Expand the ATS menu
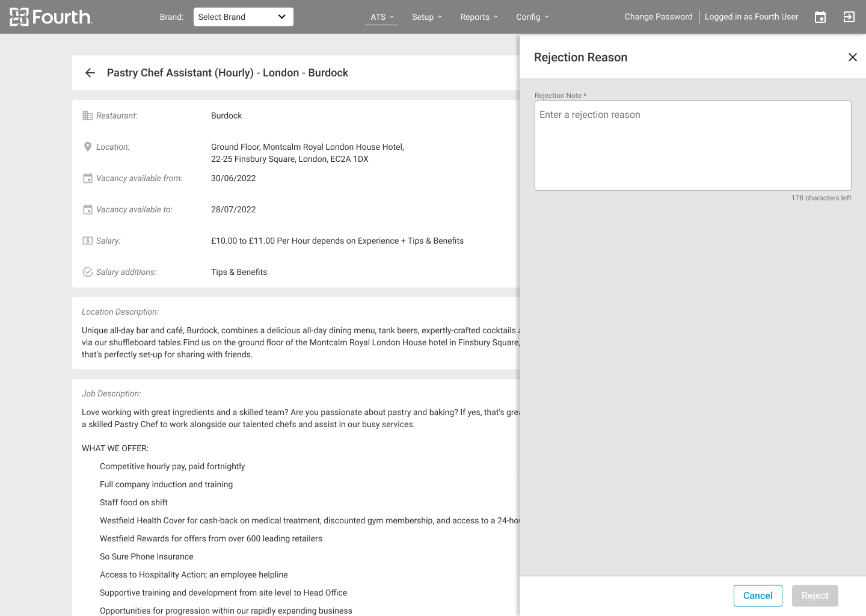 click(x=382, y=17)
